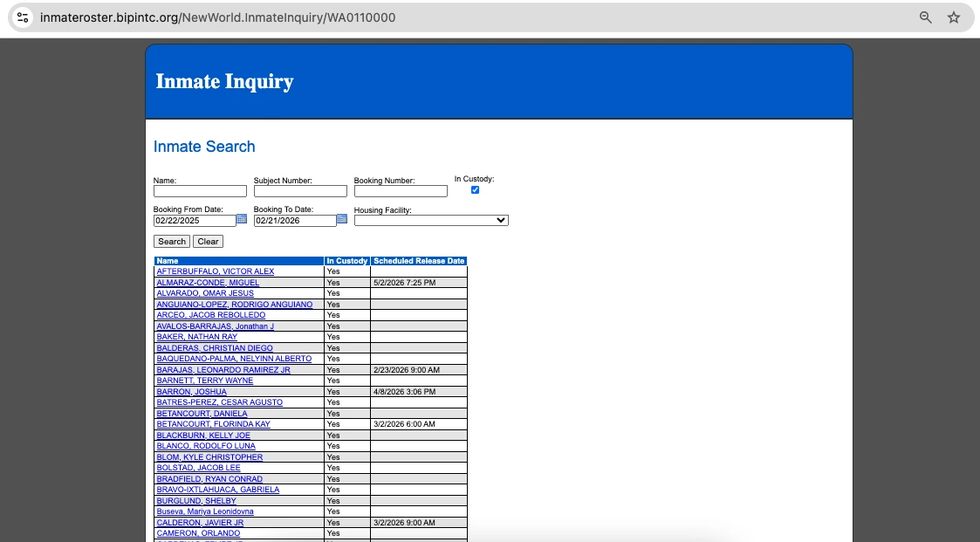This screenshot has width=980, height=542.
Task: Open BAKER, NATHAN RAY record
Action: [x=197, y=337]
